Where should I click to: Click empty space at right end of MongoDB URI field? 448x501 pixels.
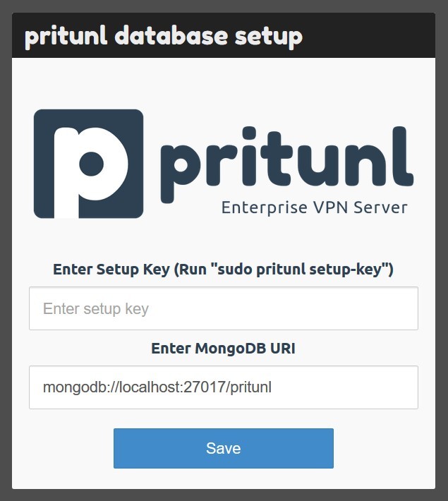coord(367,387)
